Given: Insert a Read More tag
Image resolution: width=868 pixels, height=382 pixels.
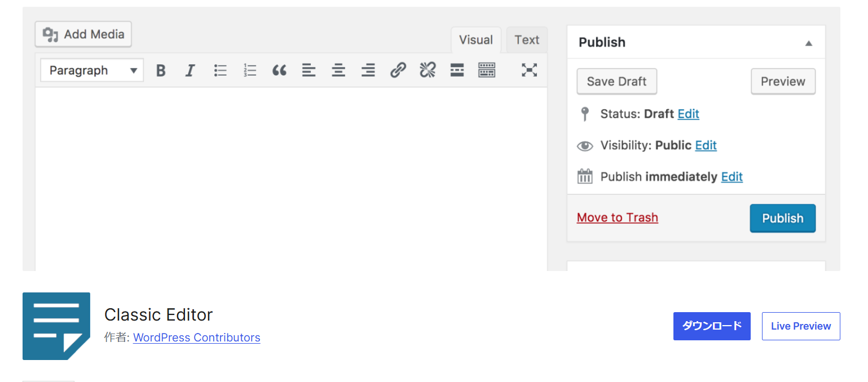Looking at the screenshot, I should 457,70.
